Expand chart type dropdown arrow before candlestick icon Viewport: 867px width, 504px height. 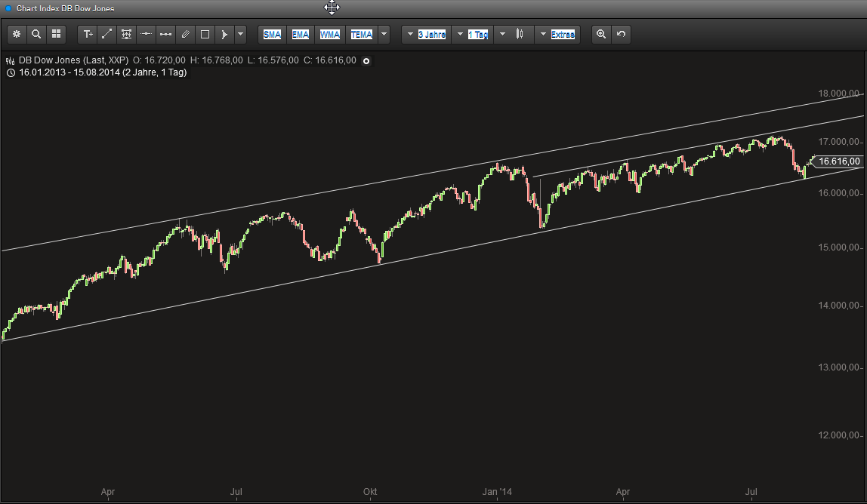pos(502,34)
